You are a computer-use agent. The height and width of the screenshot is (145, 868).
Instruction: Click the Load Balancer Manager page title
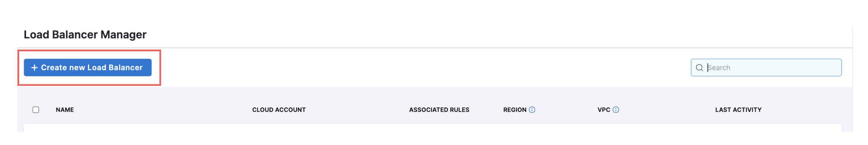pyautogui.click(x=85, y=35)
